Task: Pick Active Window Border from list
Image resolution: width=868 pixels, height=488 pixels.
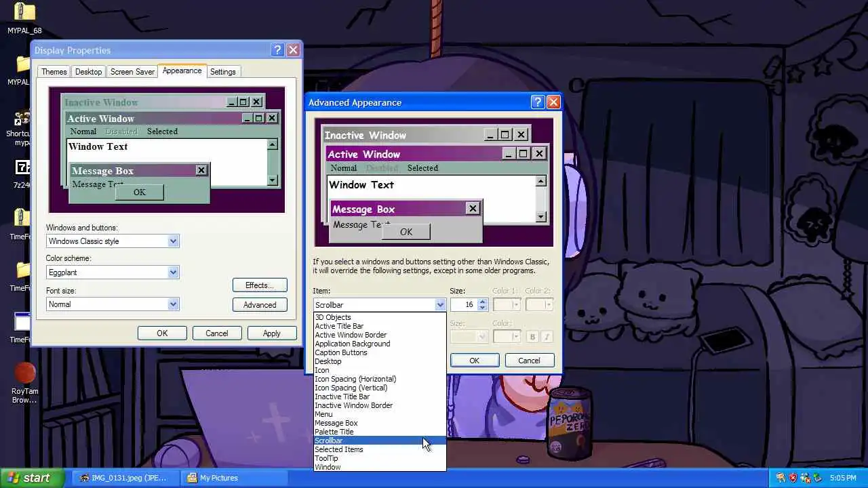Action: click(x=380, y=335)
